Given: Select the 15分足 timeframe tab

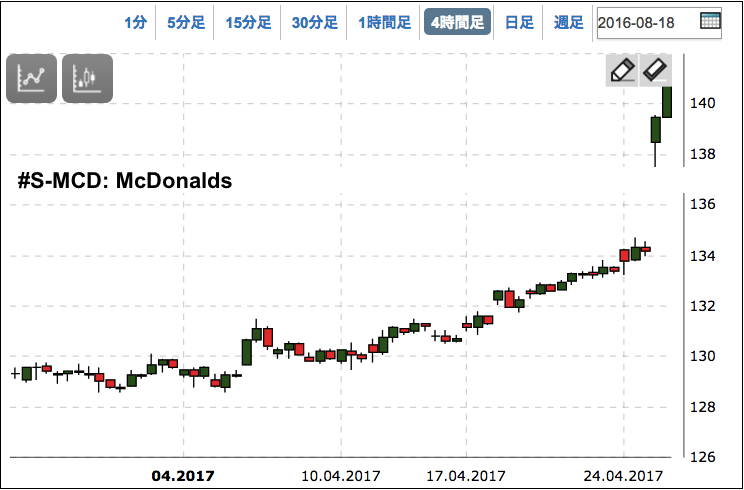Looking at the screenshot, I should 248,22.
